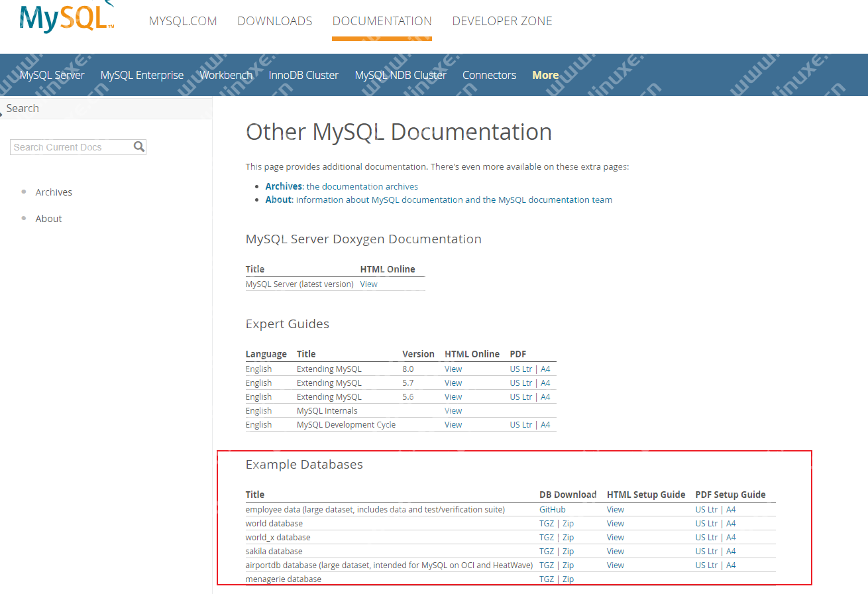
Task: Download airportdb database Zip archive
Action: click(x=568, y=565)
